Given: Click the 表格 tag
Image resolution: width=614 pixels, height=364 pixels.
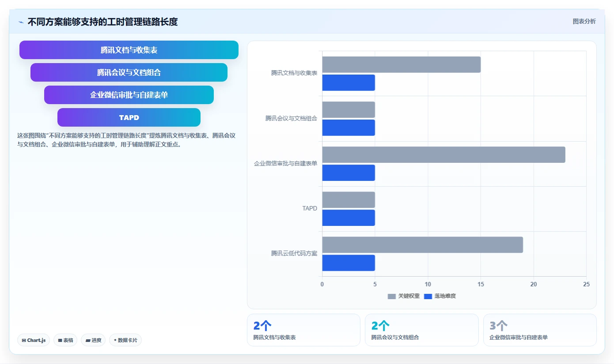Looking at the screenshot, I should tap(65, 340).
